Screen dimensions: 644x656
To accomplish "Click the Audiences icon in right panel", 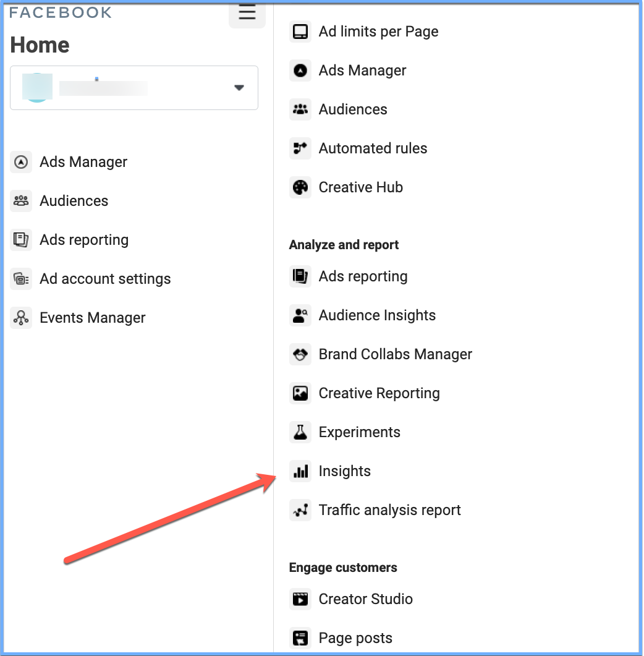I will pyautogui.click(x=300, y=109).
